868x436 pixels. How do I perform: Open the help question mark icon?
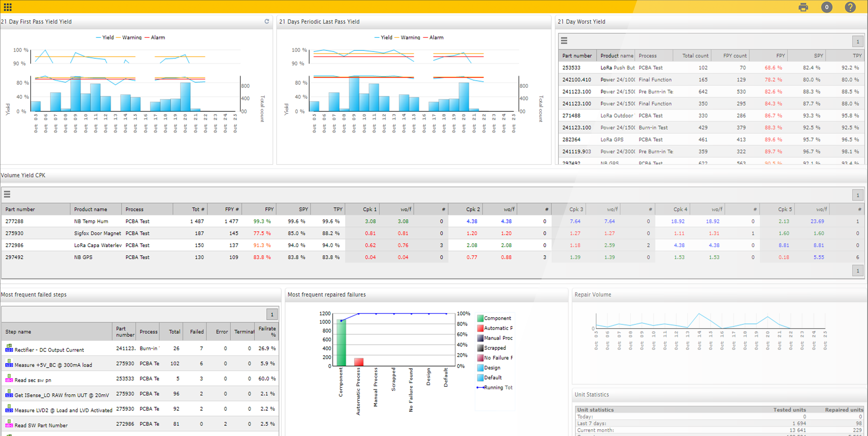(850, 7)
